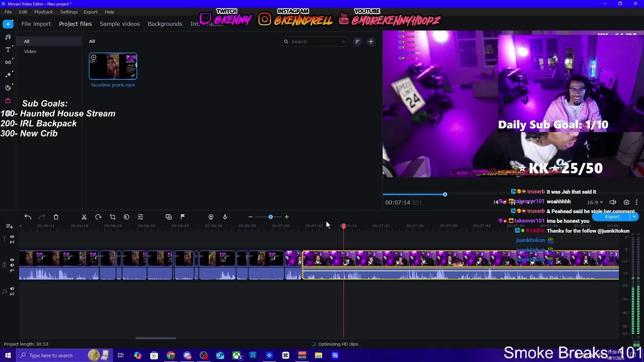The image size is (644, 362).
Task: Click the timeline zoom out minus icon
Action: pyautogui.click(x=251, y=217)
